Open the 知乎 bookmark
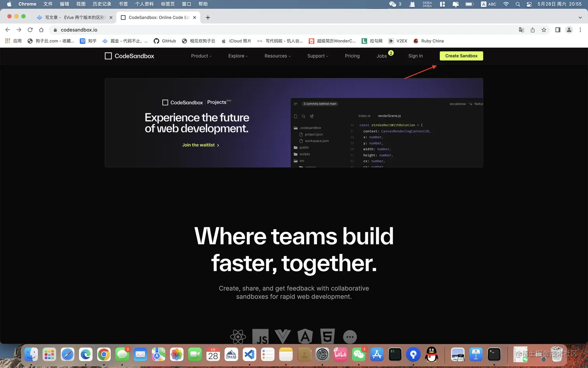The width and height of the screenshot is (588, 368). tap(88, 41)
